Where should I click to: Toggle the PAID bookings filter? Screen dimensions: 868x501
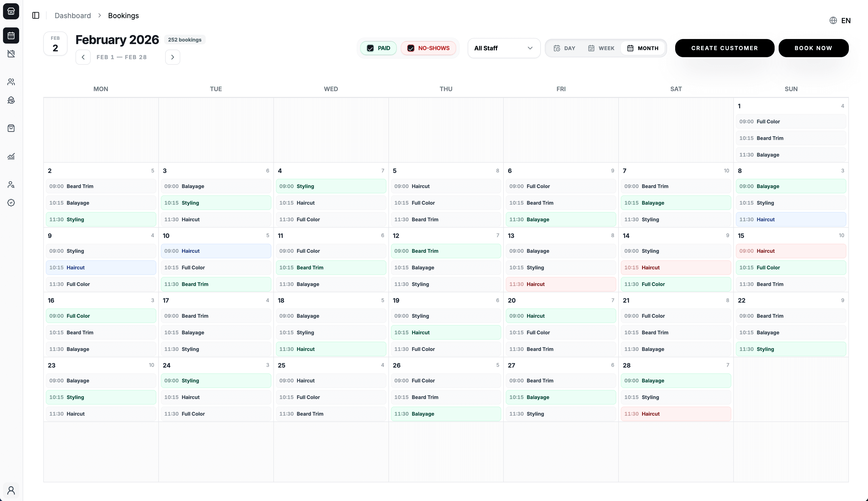point(378,48)
